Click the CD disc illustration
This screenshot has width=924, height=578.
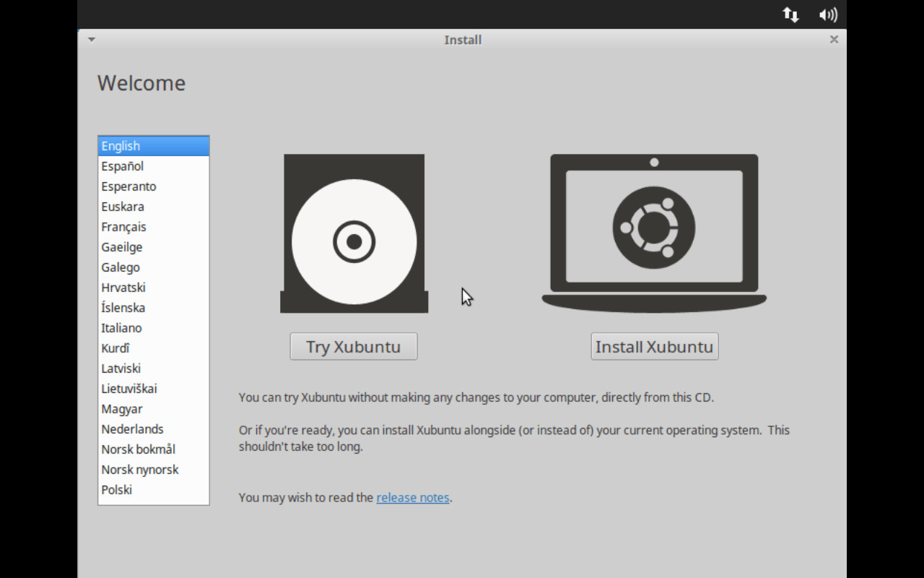(x=354, y=233)
